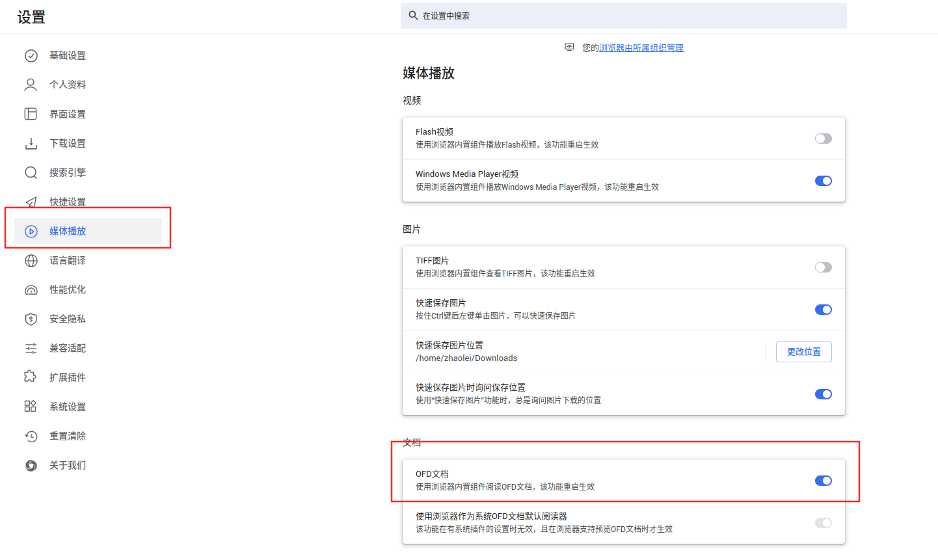The height and width of the screenshot is (560, 938).
Task: Click the 性能优化 gauge icon
Action: pos(31,289)
